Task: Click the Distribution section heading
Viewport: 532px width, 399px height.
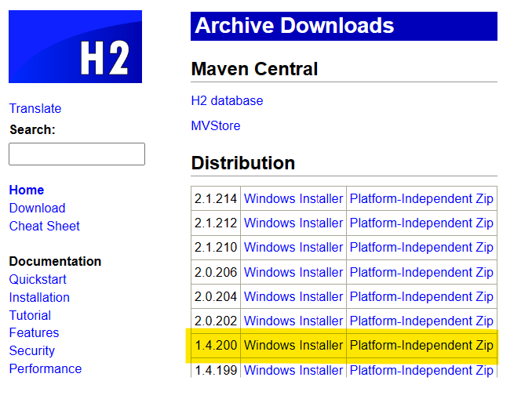Action: tap(243, 163)
